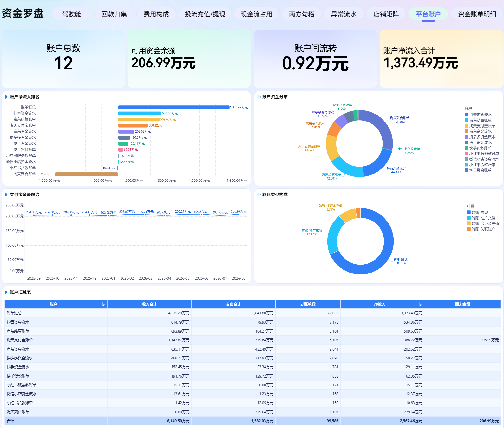504x428 pixels.
Task: Open the 驾驶舱 tab
Action: [x=72, y=14]
